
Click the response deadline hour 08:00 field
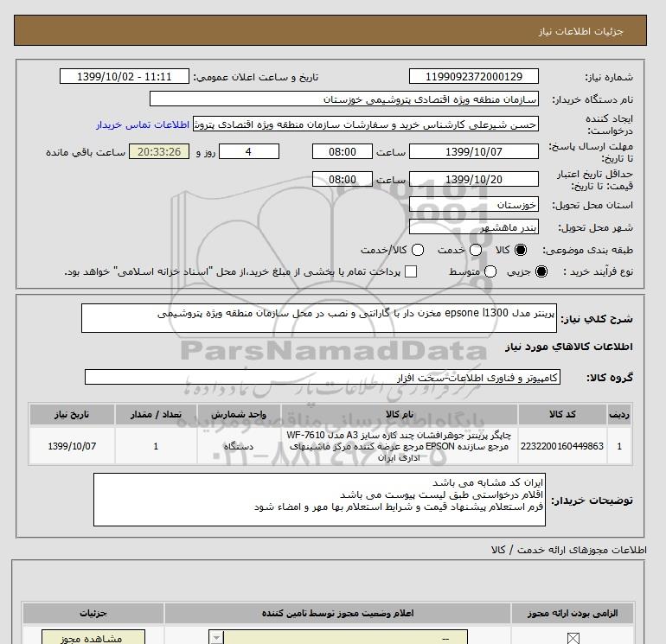(343, 151)
